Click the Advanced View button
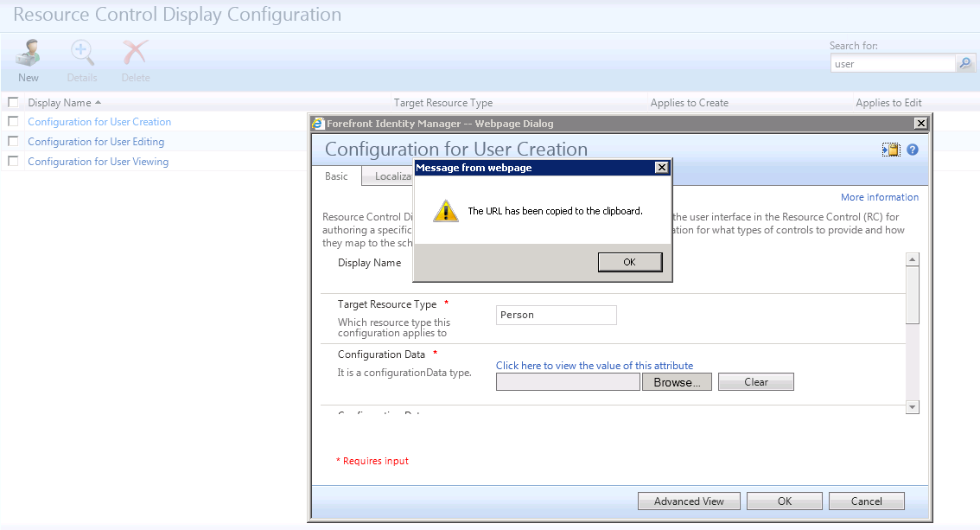 point(689,501)
